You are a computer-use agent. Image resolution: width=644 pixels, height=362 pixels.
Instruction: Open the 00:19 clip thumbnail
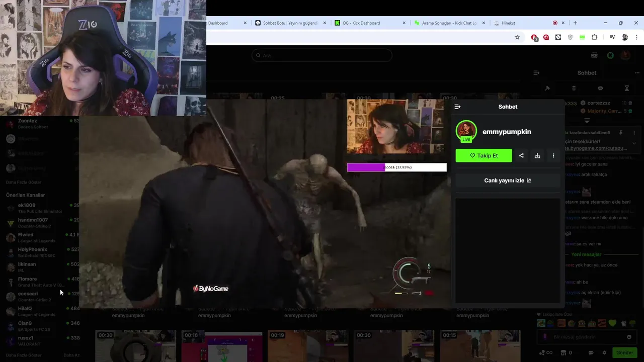(x=308, y=346)
